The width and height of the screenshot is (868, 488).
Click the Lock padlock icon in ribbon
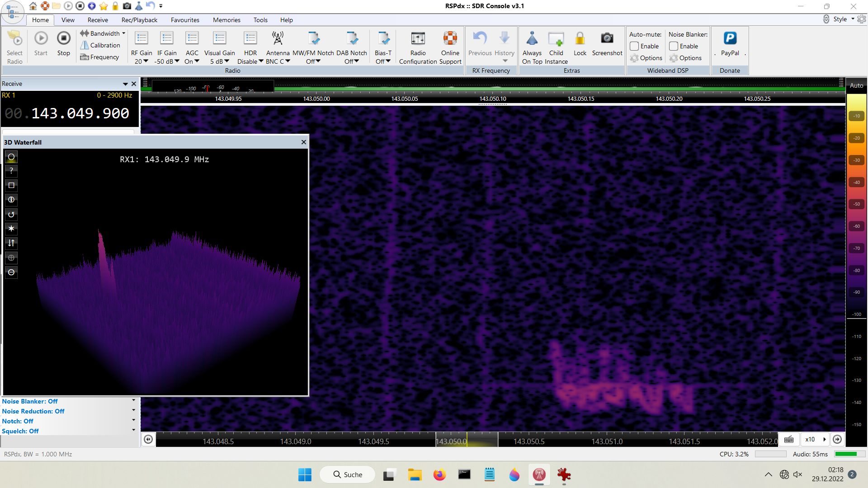(580, 38)
